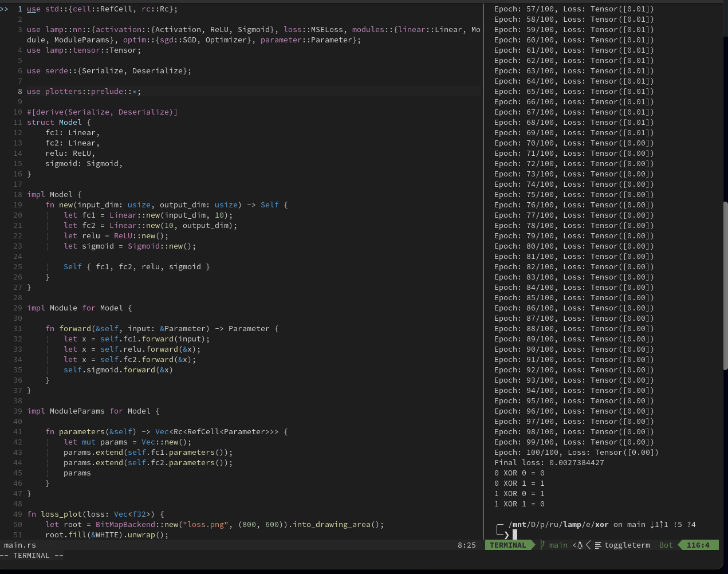
Task: Click the terminal pane scrollbar thumb
Action: [725, 285]
